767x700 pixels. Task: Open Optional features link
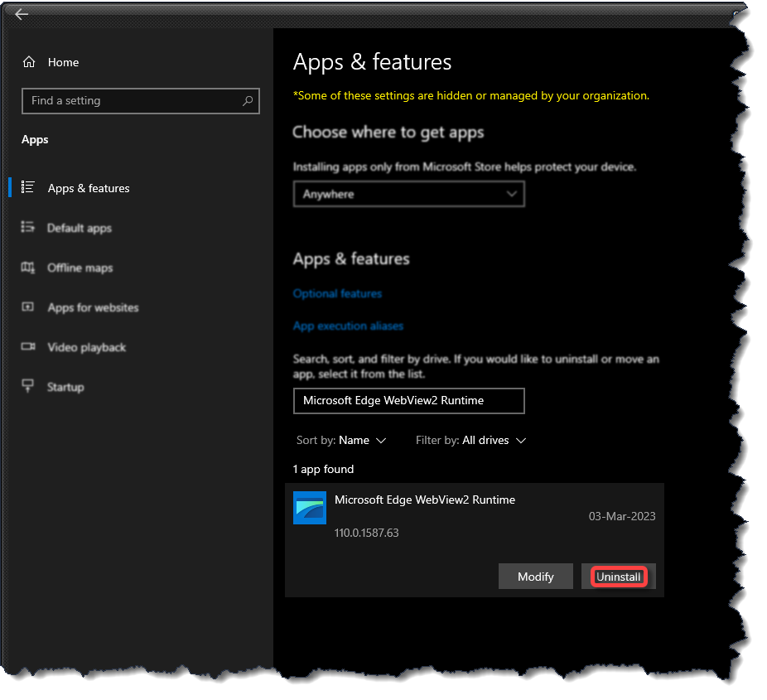(x=337, y=293)
